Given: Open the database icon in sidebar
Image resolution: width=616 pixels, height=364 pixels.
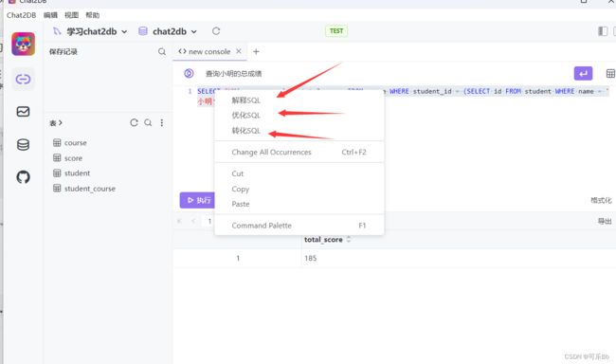Looking at the screenshot, I should 23,145.
